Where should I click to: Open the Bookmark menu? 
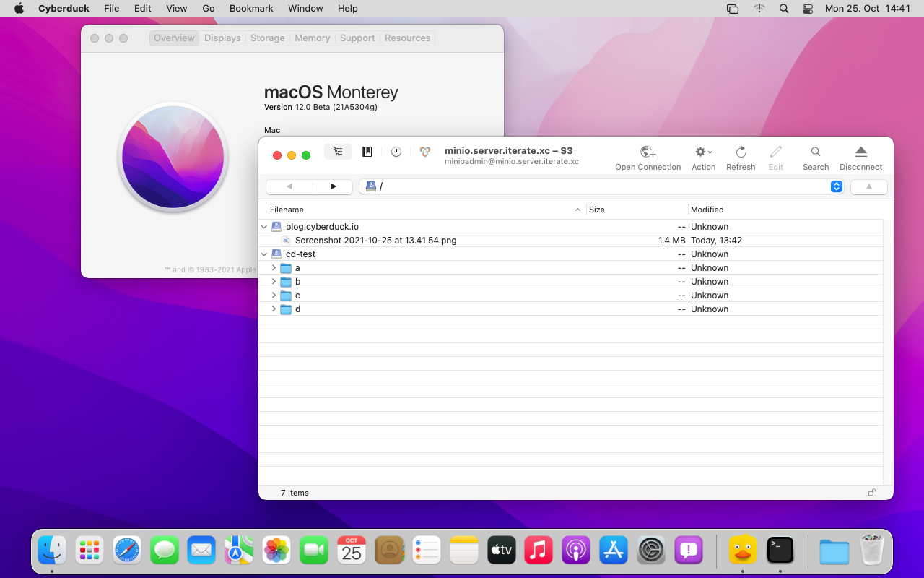[x=251, y=9]
